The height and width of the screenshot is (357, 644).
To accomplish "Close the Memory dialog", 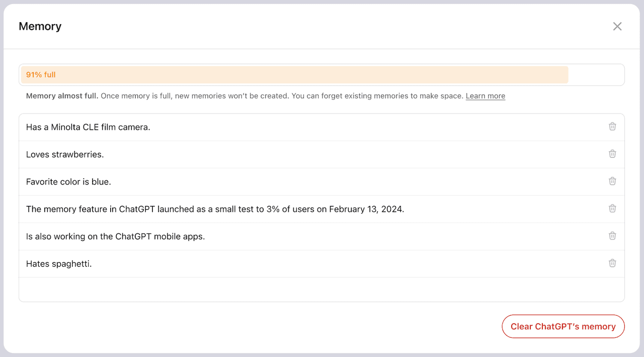I will (617, 26).
